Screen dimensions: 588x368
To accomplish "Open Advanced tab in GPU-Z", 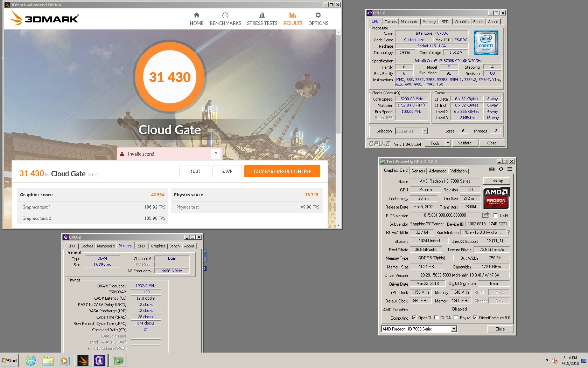I will 437,171.
